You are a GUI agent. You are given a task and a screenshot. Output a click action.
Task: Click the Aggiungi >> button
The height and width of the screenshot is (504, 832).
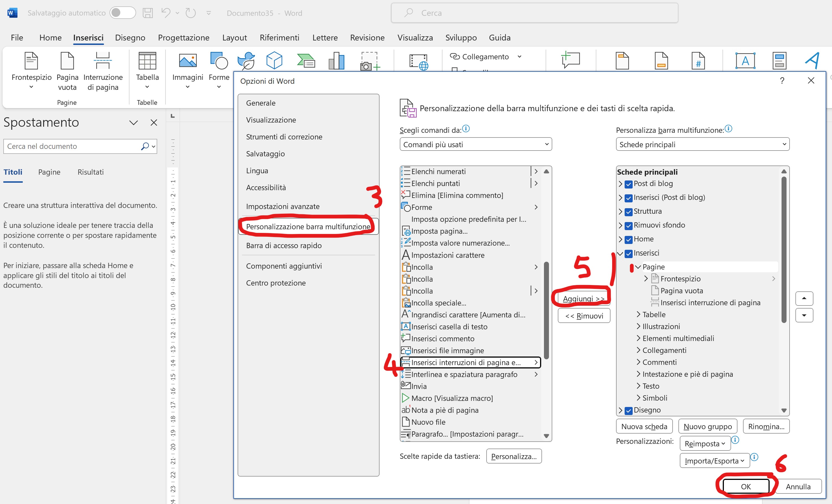pyautogui.click(x=584, y=299)
